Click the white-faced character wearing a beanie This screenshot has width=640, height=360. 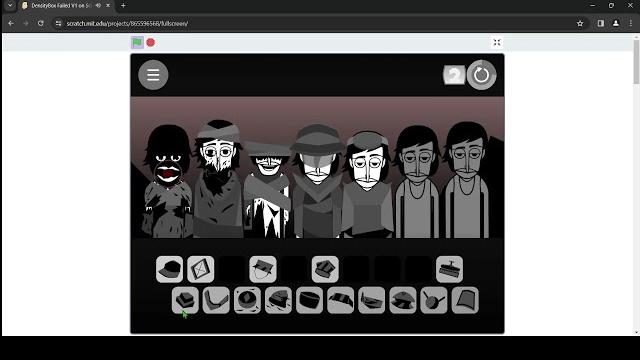[367, 184]
